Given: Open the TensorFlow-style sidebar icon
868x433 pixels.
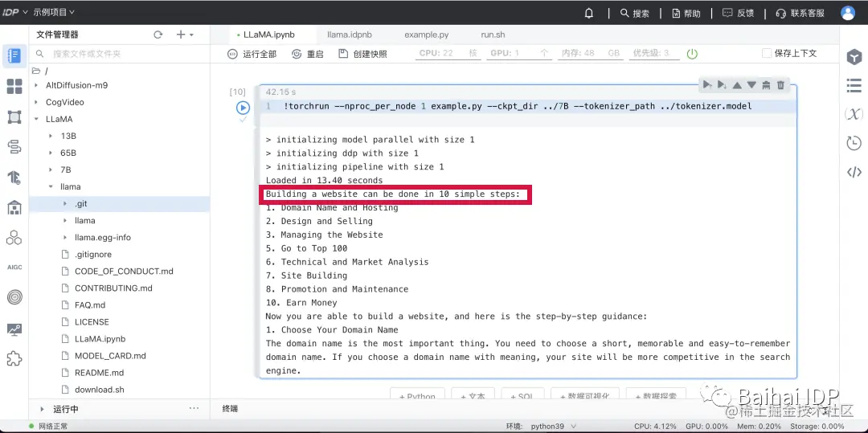Looking at the screenshot, I should pos(14,177).
